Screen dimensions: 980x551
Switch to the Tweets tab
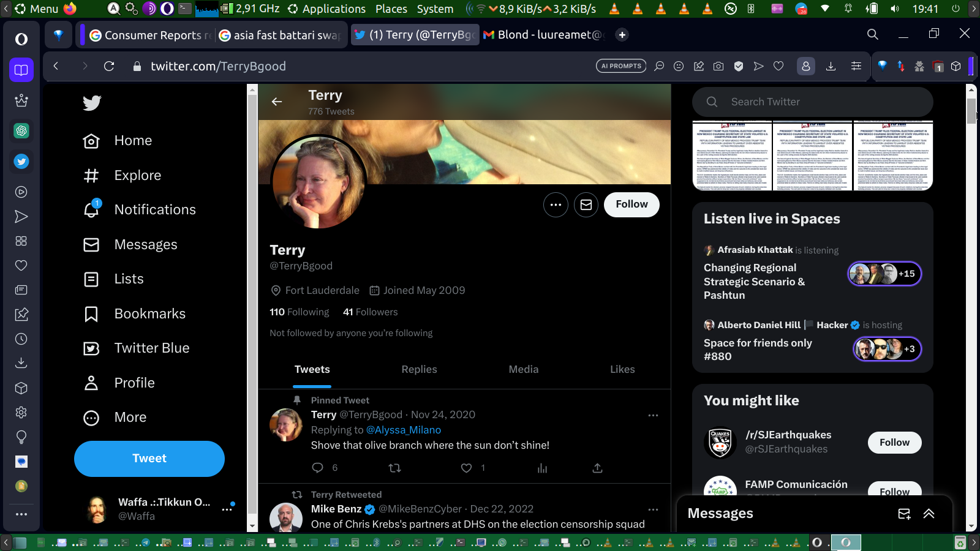click(312, 370)
